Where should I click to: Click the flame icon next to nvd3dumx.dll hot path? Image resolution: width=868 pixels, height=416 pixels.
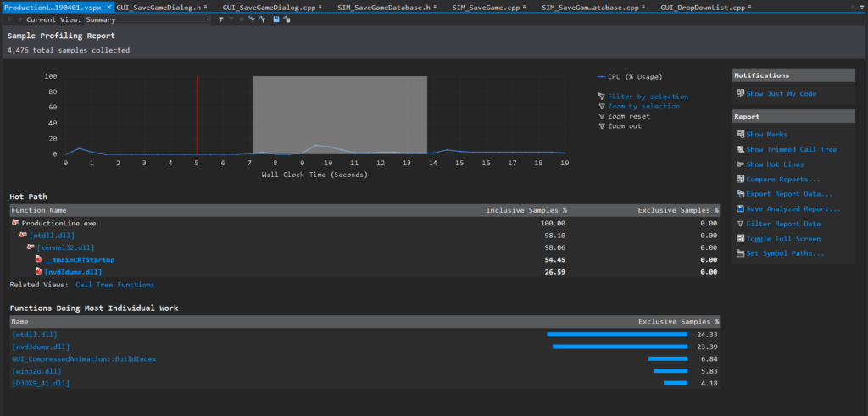click(x=38, y=272)
